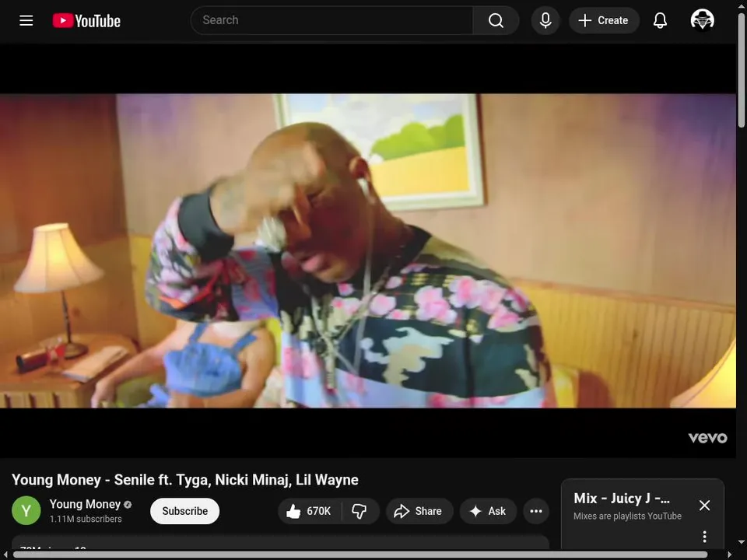Image resolution: width=747 pixels, height=560 pixels.
Task: Open mix playlist three-dot options
Action: tap(705, 537)
